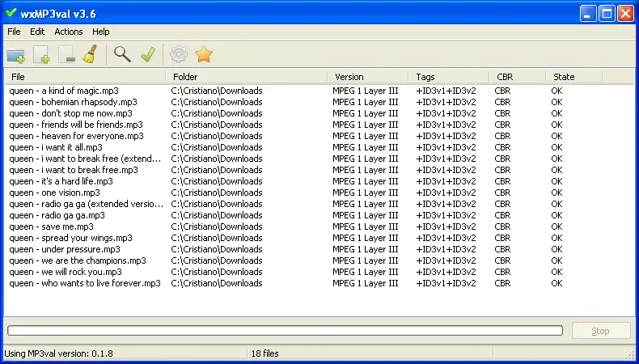Click the wxMP3val title bar app icon
This screenshot has width=639, height=364.
11,13
